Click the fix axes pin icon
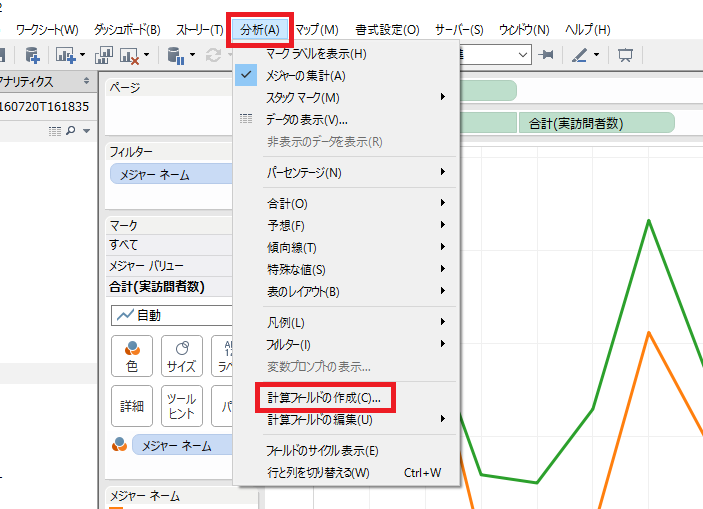The height and width of the screenshot is (509, 703). (x=547, y=55)
